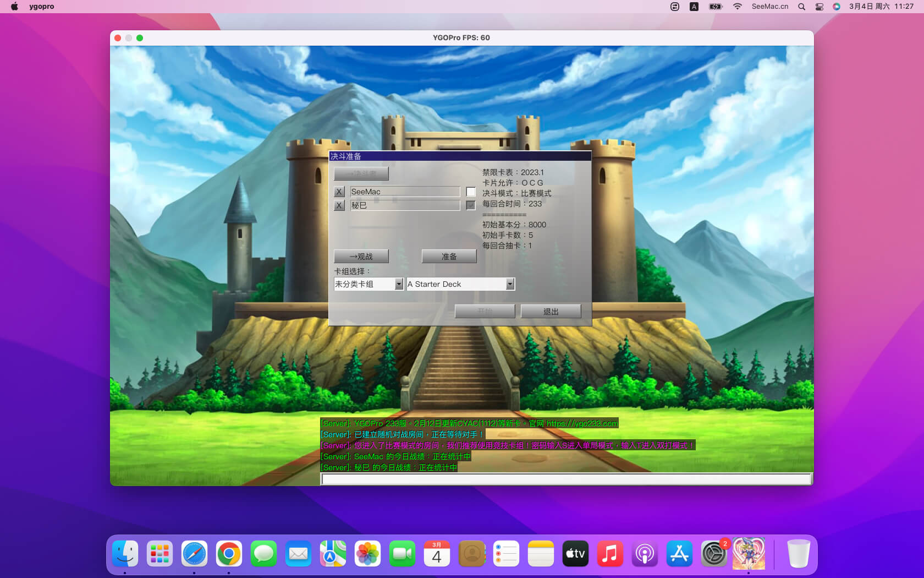
Task: Click the 退出 exit button
Action: [x=551, y=312]
